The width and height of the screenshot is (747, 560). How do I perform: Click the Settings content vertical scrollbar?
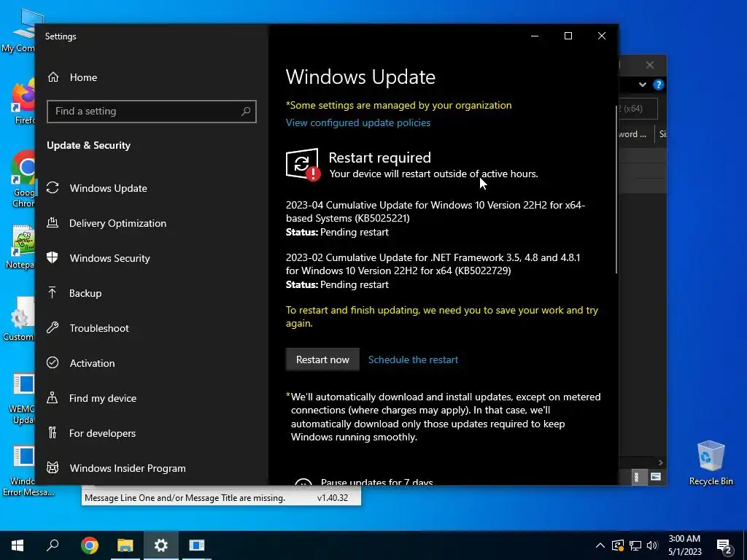[x=616, y=189]
